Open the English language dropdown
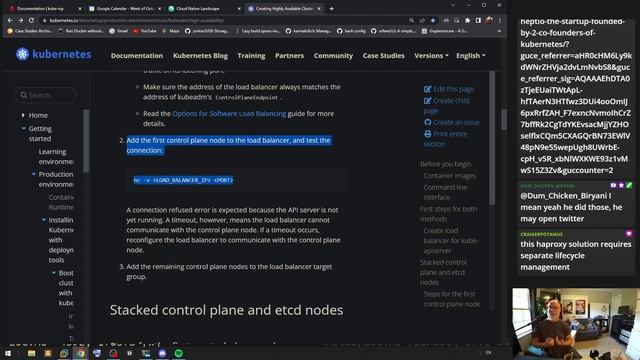 point(471,56)
